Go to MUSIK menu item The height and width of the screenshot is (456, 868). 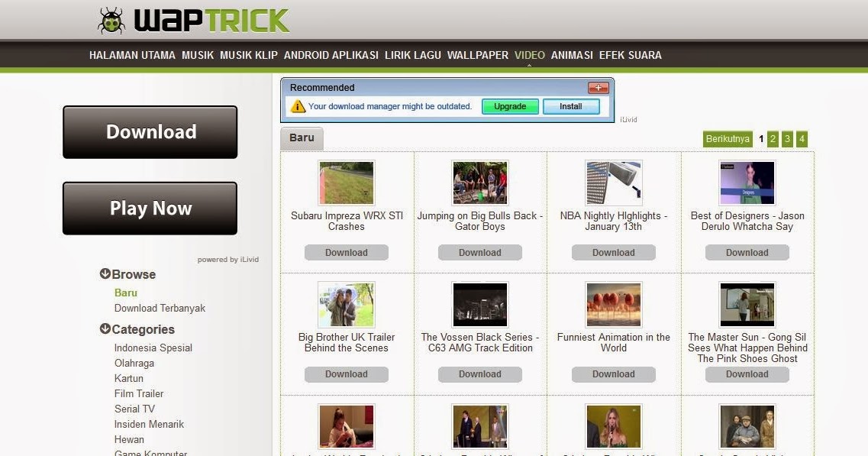pyautogui.click(x=198, y=56)
